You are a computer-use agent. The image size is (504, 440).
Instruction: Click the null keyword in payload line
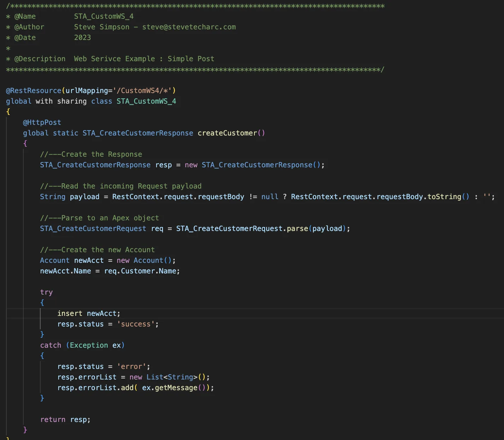270,197
